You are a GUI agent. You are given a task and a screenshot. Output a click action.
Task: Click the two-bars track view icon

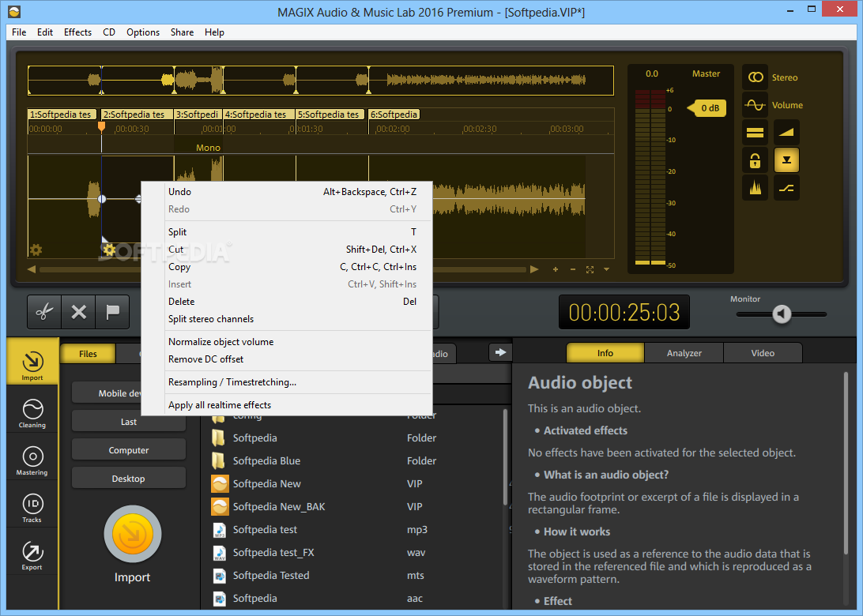click(x=756, y=133)
